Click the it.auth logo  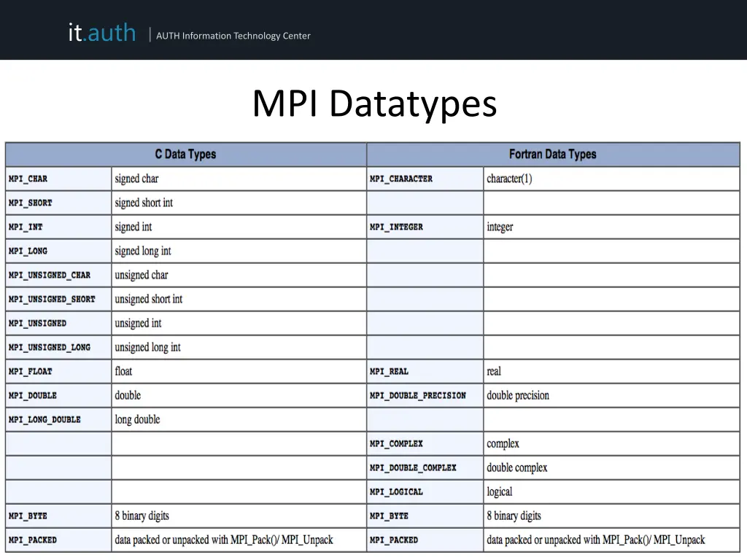click(102, 33)
